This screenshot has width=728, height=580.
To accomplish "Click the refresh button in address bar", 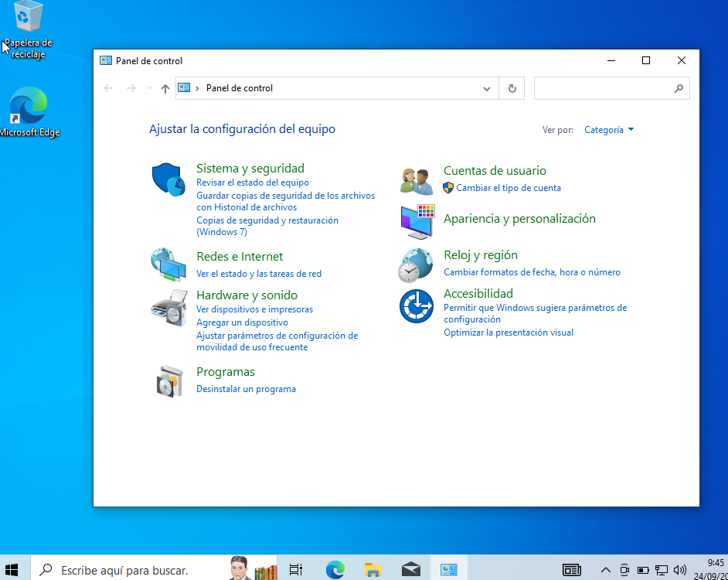I will click(x=512, y=88).
